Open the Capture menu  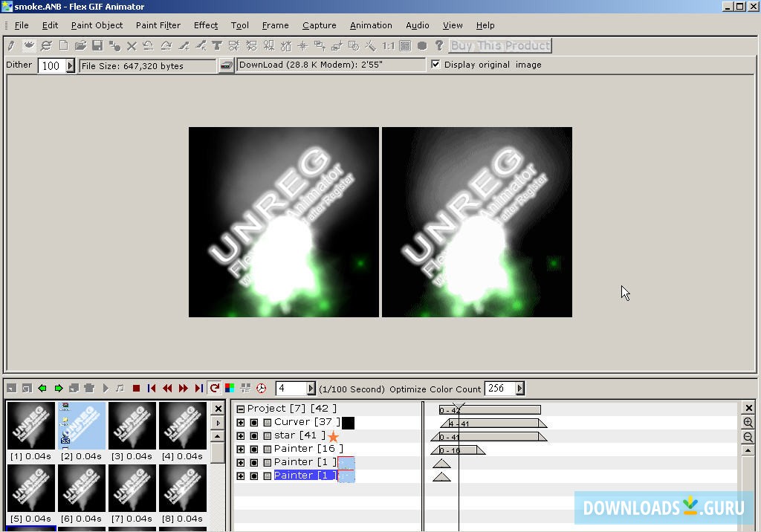[x=319, y=25]
